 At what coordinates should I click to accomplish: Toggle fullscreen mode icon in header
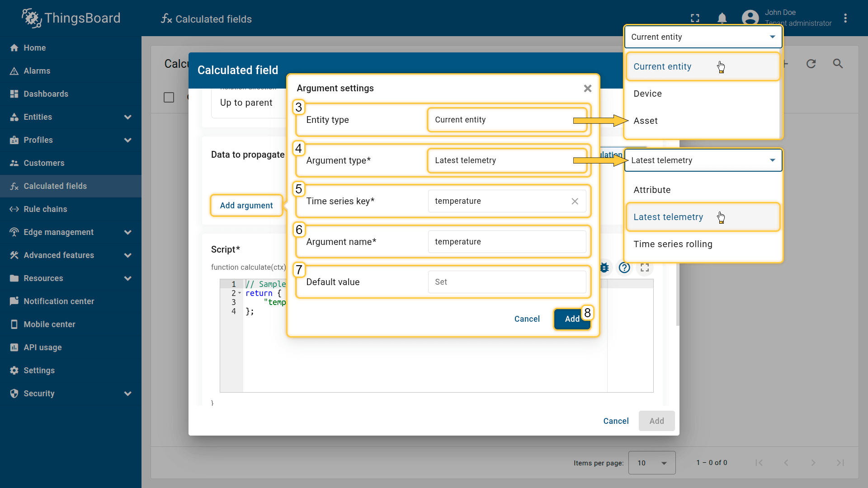click(695, 18)
